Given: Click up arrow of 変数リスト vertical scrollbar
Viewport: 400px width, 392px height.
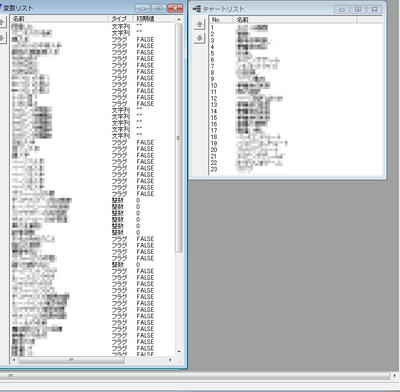Looking at the screenshot, I should (179, 20).
